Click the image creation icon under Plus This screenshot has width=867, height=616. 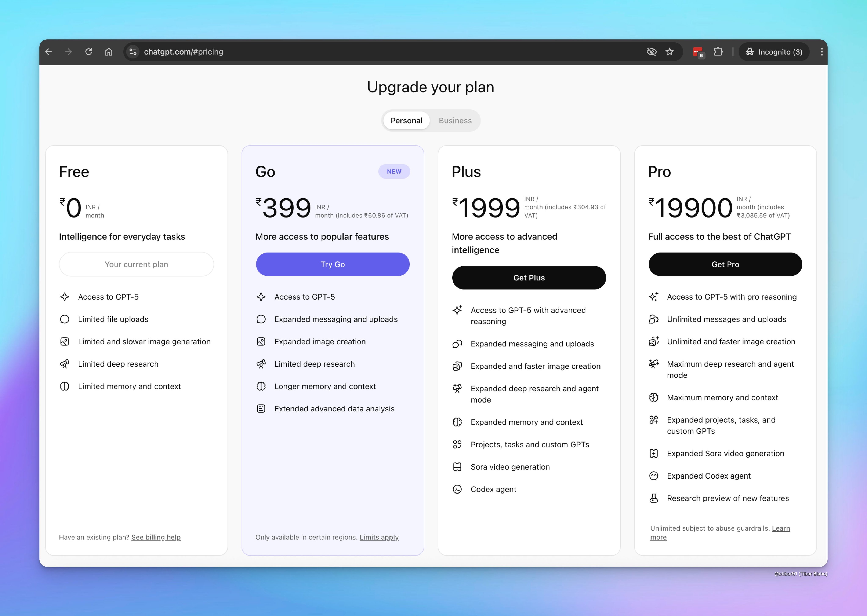[x=458, y=366]
